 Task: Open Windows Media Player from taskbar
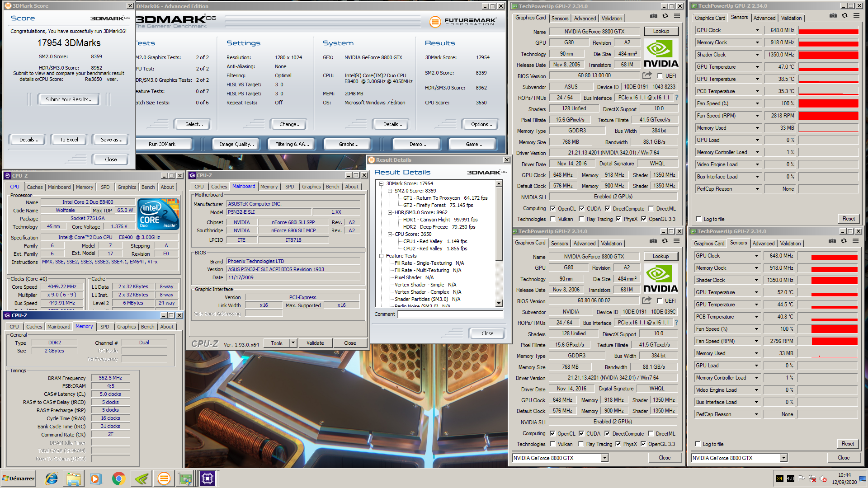(95, 479)
